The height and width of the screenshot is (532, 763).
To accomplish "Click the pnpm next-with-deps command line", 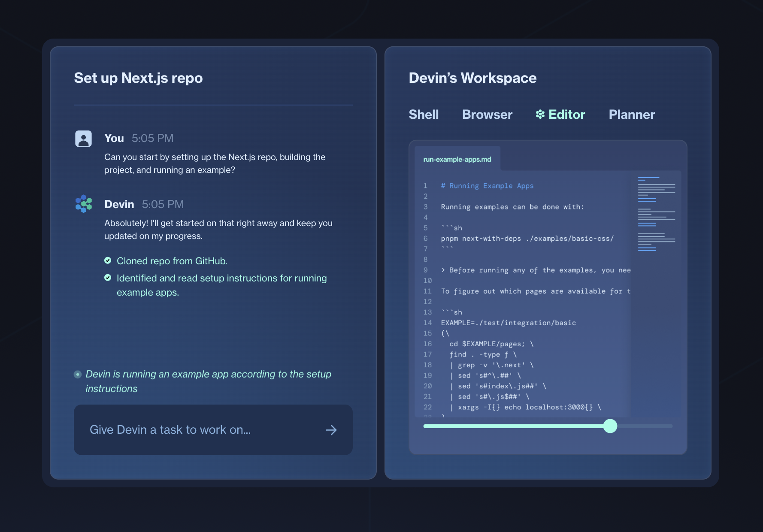I will pyautogui.click(x=527, y=239).
